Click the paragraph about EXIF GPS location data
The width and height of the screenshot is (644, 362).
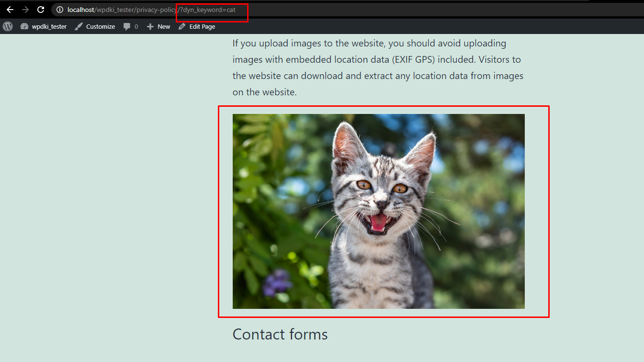pyautogui.click(x=378, y=68)
